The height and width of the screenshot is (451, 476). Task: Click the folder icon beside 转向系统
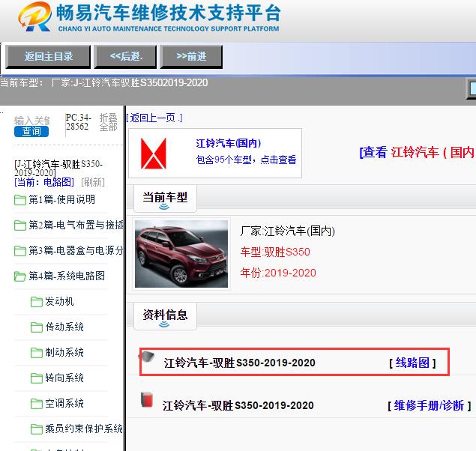(x=37, y=378)
